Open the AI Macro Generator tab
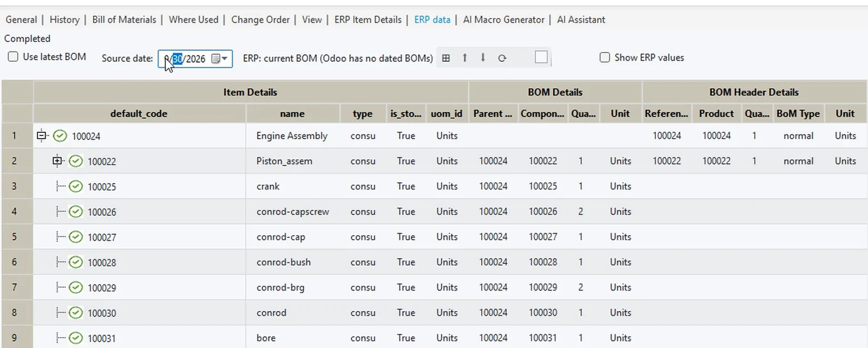Viewport: 868px width, 348px height. click(503, 20)
